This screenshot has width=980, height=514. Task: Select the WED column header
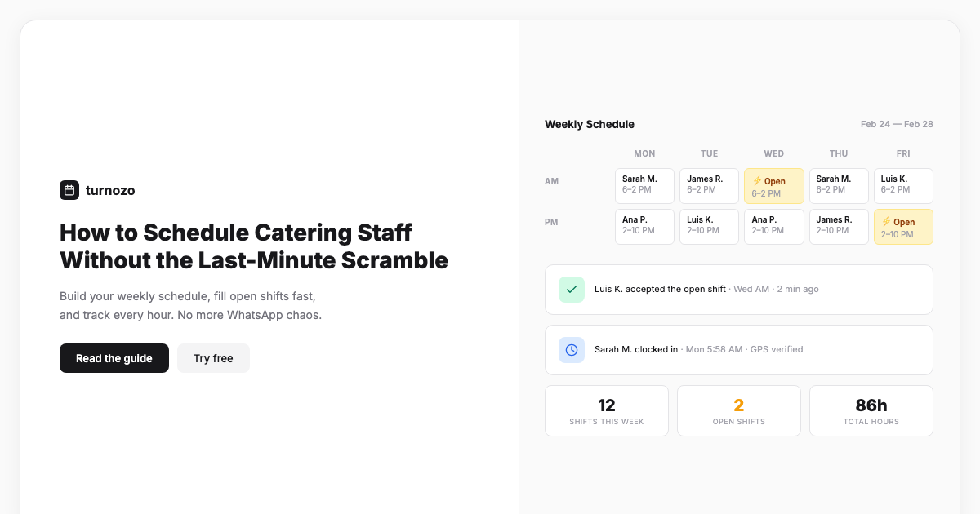(773, 153)
